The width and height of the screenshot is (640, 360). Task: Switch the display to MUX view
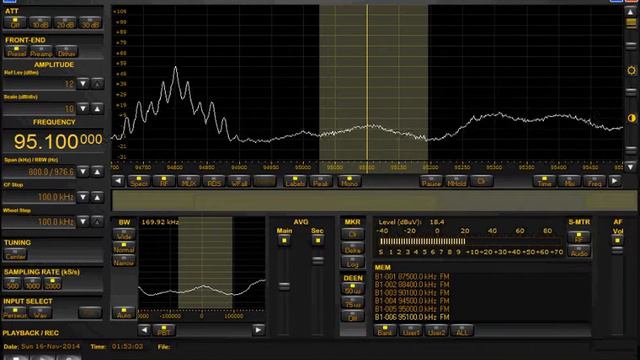(189, 181)
